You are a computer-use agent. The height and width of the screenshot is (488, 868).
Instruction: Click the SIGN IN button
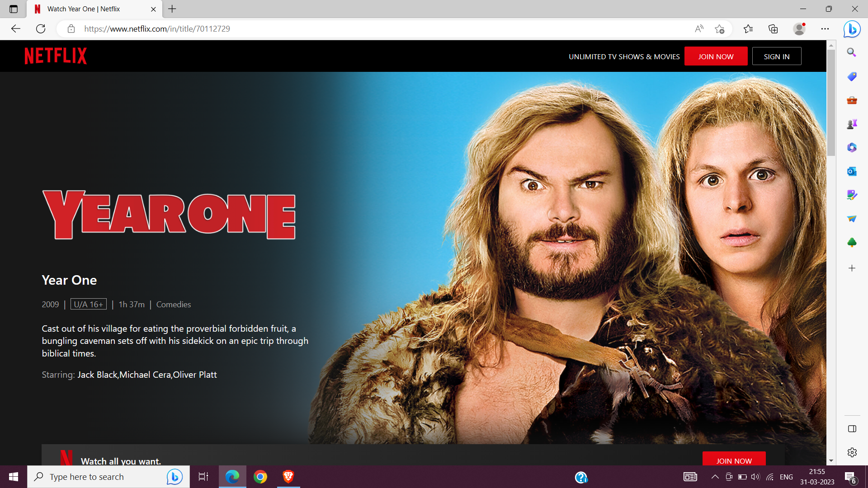[777, 56]
